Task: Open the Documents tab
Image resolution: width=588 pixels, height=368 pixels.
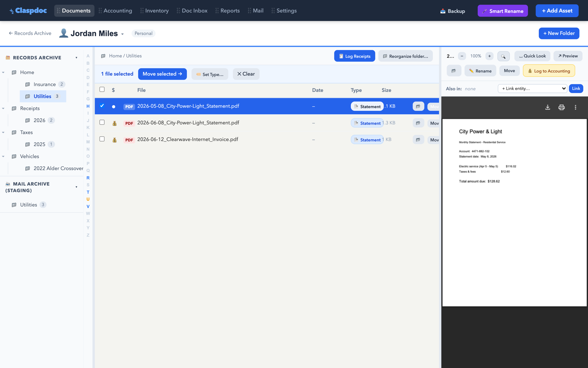Action: pos(74,11)
